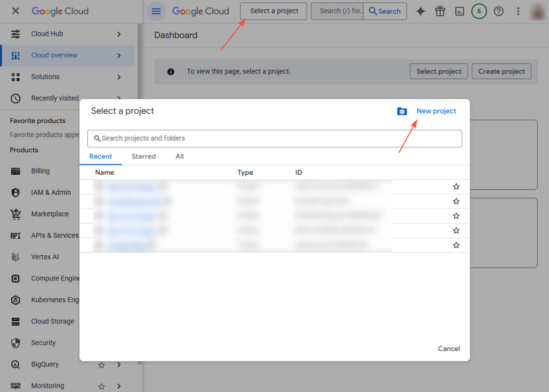This screenshot has width=549, height=392.
Task: Expand the Solutions submenu chevron
Action: 119,77
